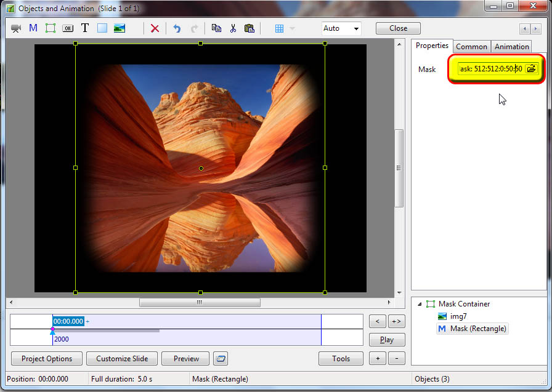Open the grid options icon
This screenshot has width=552, height=392.
(x=279, y=28)
